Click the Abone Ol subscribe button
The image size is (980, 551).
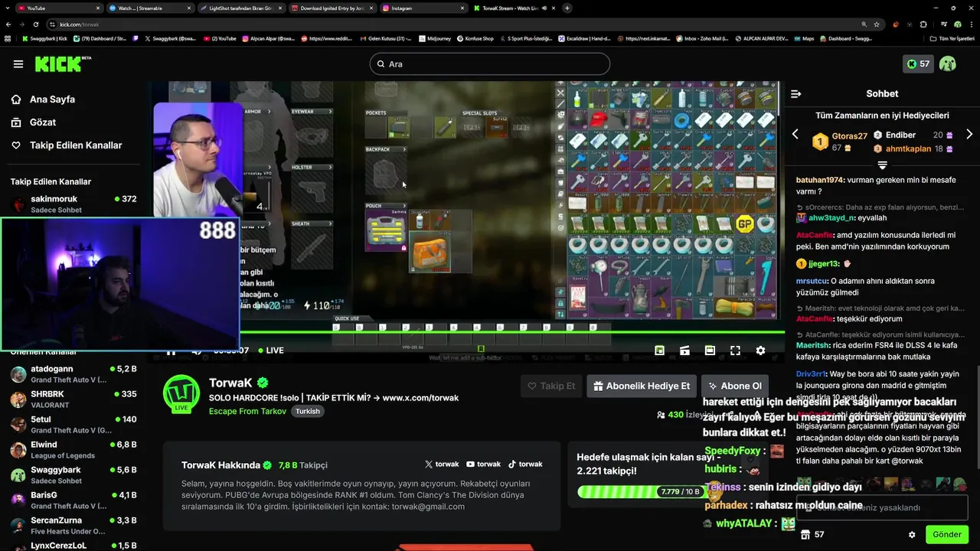[x=734, y=386]
